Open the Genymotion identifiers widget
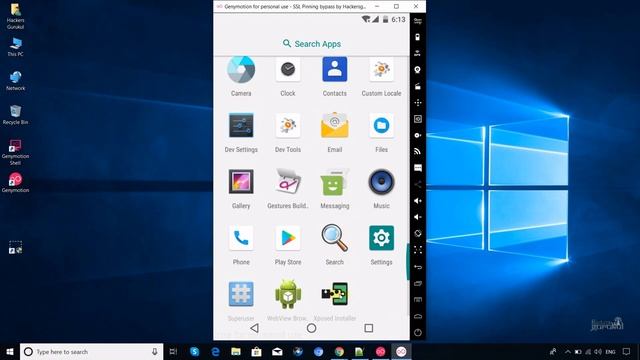 click(x=418, y=119)
